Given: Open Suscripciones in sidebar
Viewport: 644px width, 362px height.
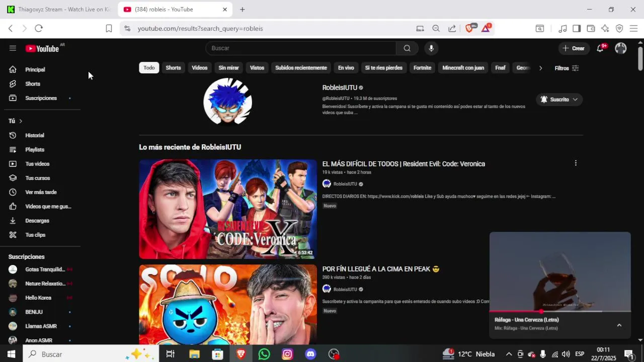Looking at the screenshot, I should tap(40, 98).
